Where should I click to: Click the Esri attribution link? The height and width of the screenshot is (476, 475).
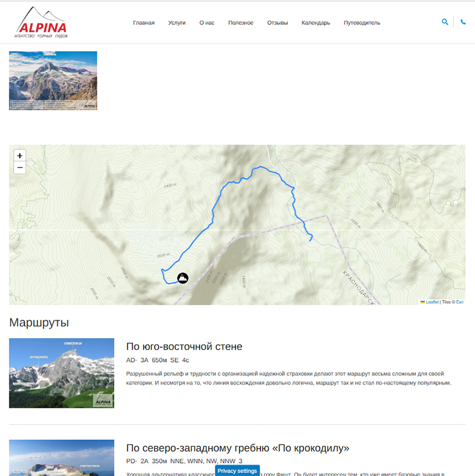tap(460, 302)
